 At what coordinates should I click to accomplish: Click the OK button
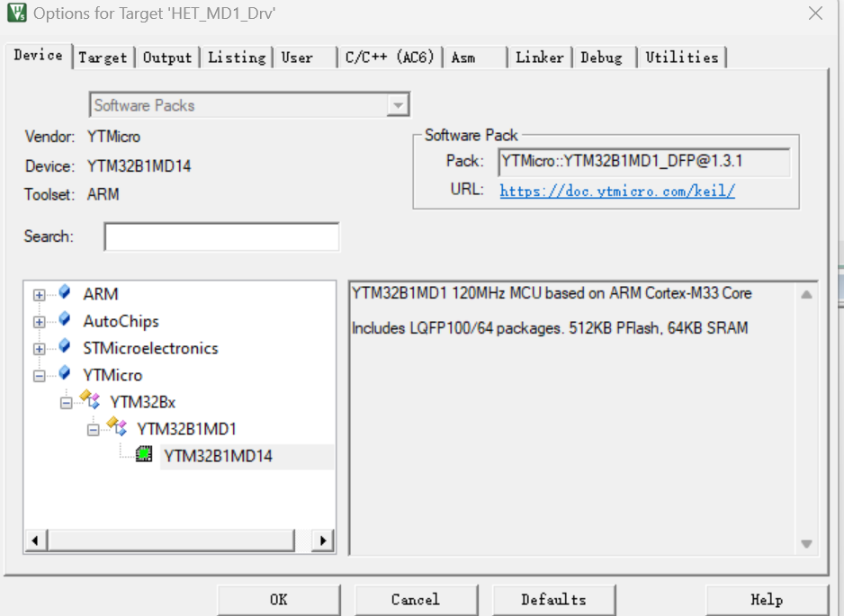click(x=279, y=599)
